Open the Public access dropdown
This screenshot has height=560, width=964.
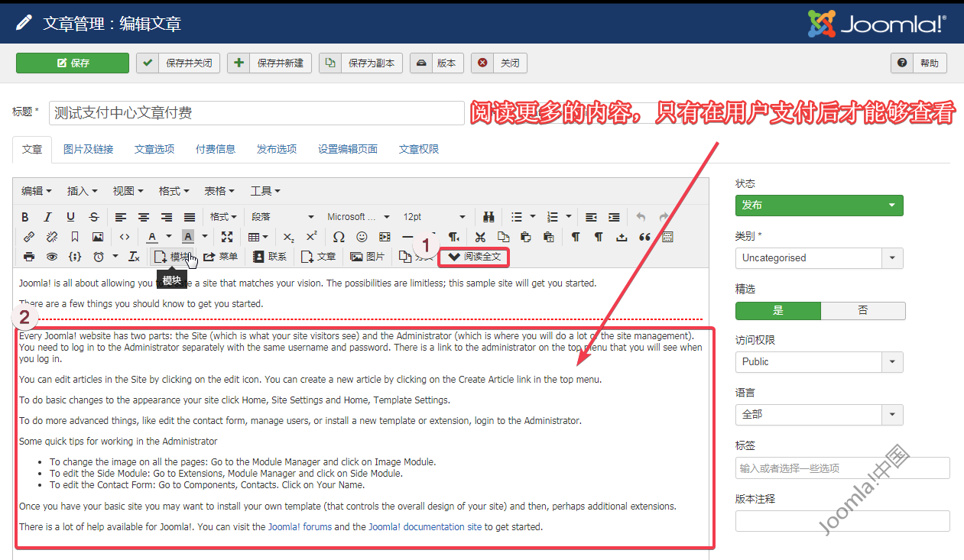click(820, 361)
